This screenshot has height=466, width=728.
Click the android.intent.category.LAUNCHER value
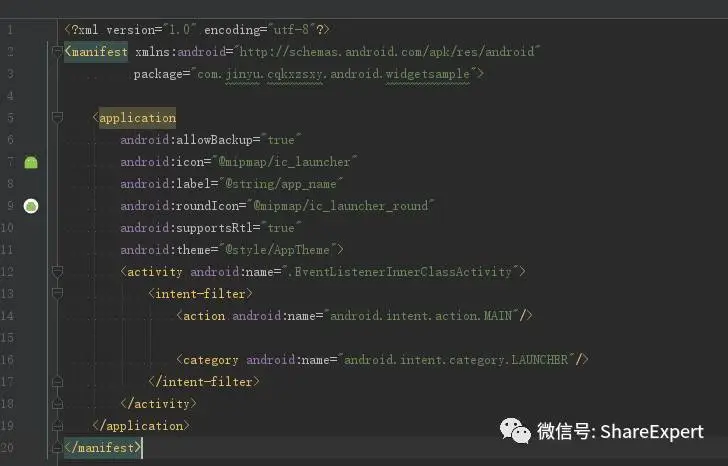456,360
